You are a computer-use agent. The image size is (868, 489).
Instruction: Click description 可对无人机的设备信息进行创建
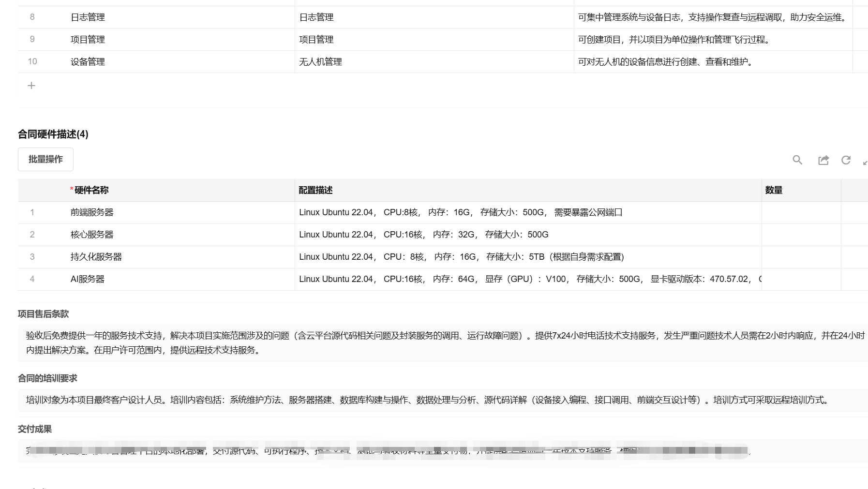coord(713,62)
